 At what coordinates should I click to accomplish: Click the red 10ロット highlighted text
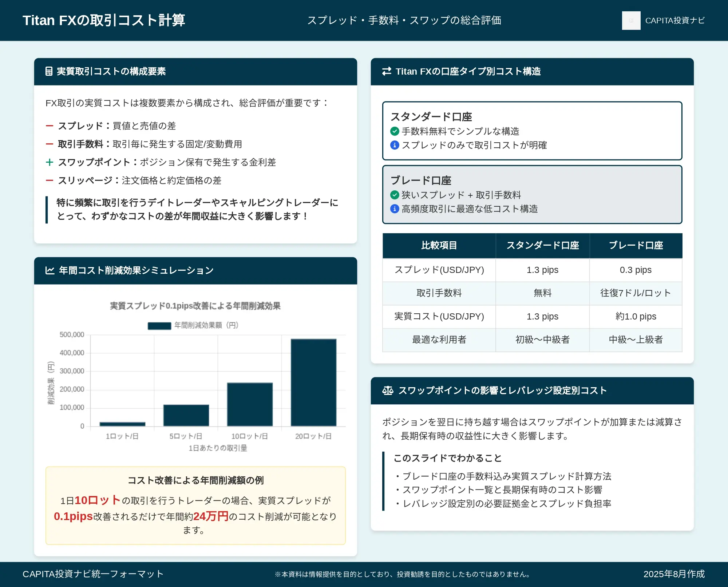(98, 500)
